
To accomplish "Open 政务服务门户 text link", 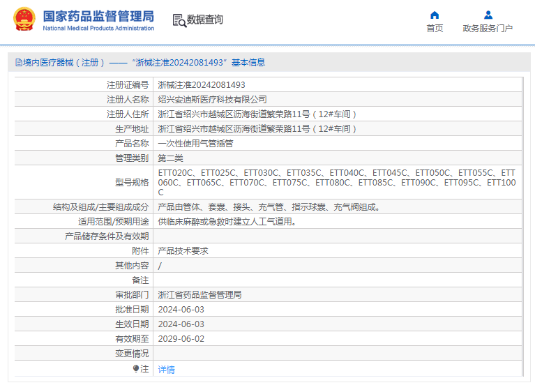I will tap(488, 29).
